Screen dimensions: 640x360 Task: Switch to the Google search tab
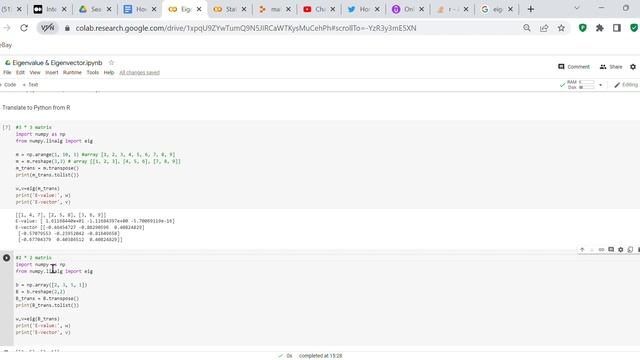click(497, 9)
